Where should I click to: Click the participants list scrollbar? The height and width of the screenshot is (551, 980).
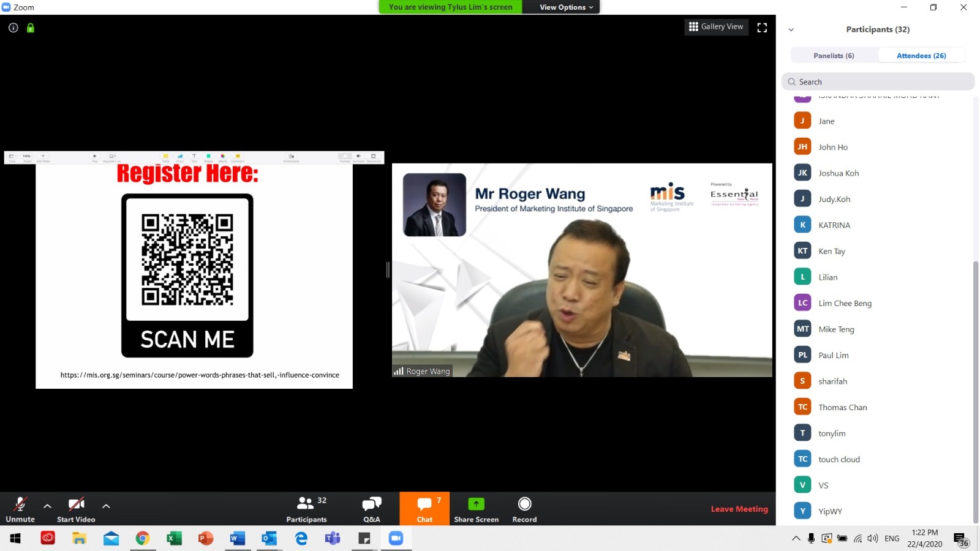976,392
